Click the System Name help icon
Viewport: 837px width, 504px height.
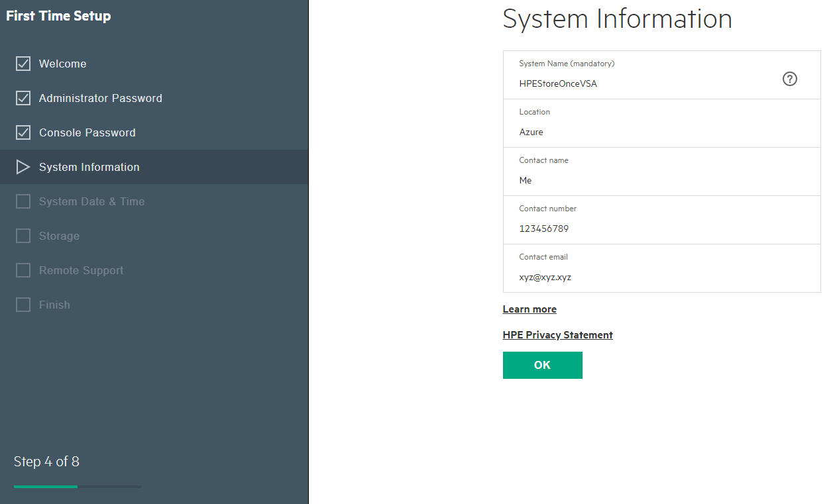click(x=789, y=79)
